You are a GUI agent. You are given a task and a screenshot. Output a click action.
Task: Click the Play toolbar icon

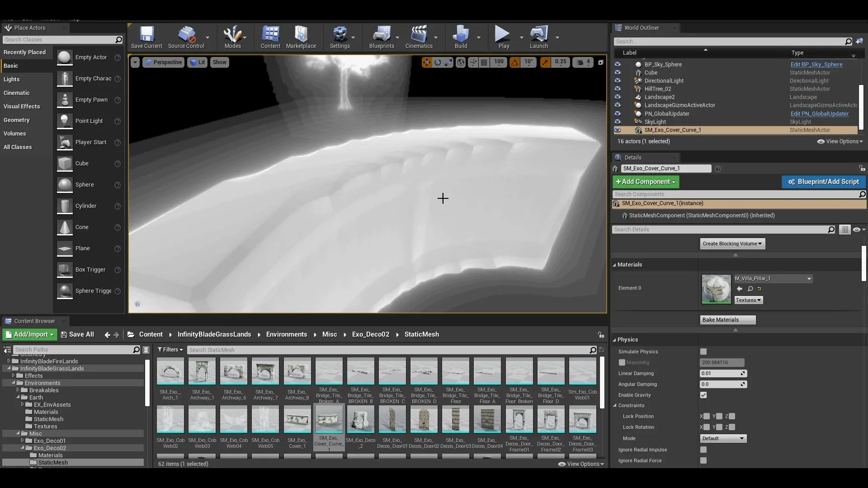[503, 38]
